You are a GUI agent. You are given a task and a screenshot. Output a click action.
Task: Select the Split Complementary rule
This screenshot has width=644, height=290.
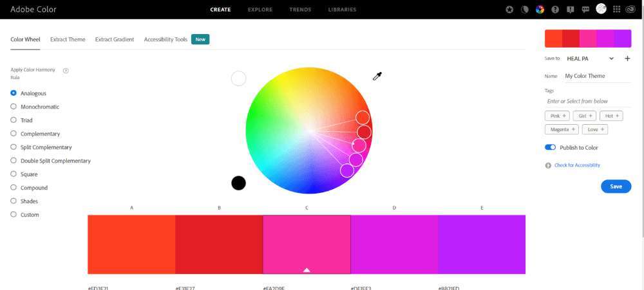tap(14, 147)
